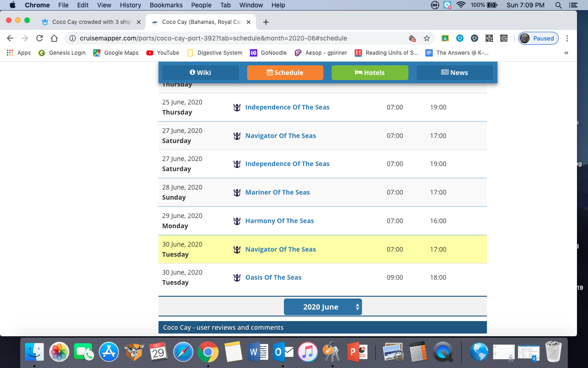
Task: Open Spotlight search in menu bar
Action: tap(559, 5)
